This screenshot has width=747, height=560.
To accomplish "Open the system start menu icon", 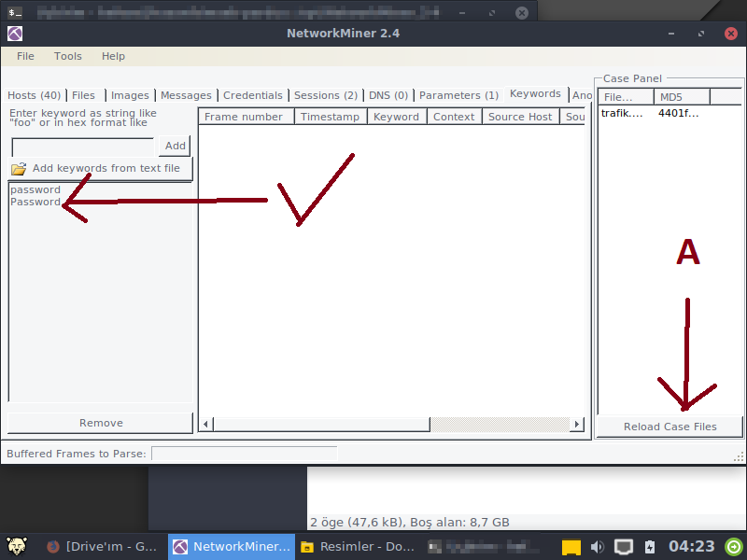I will [x=17, y=546].
